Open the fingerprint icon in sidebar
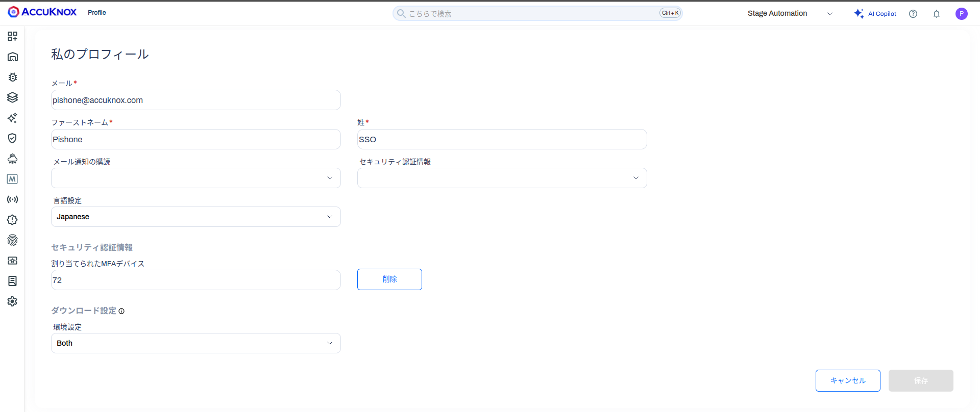This screenshot has height=412, width=980. click(12, 240)
